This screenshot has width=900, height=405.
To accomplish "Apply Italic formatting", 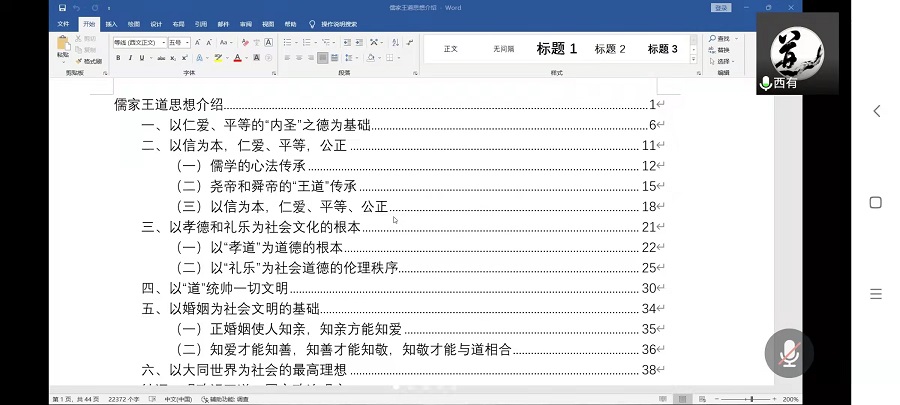I will [129, 58].
